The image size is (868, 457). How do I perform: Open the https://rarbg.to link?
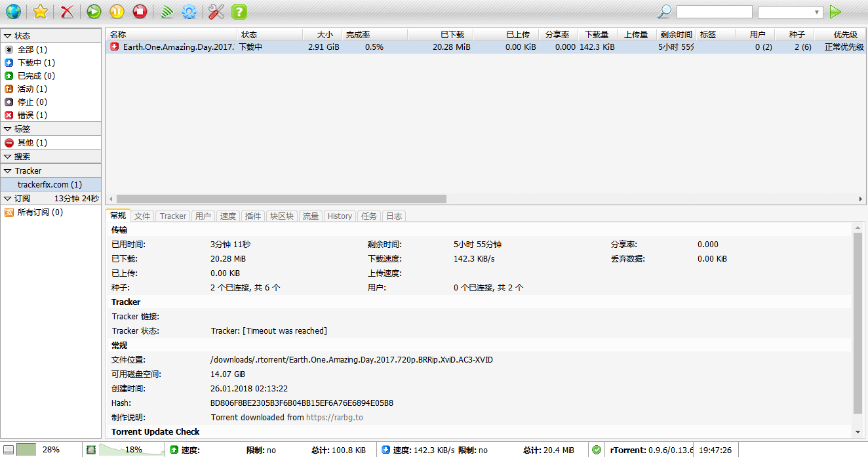coord(334,417)
